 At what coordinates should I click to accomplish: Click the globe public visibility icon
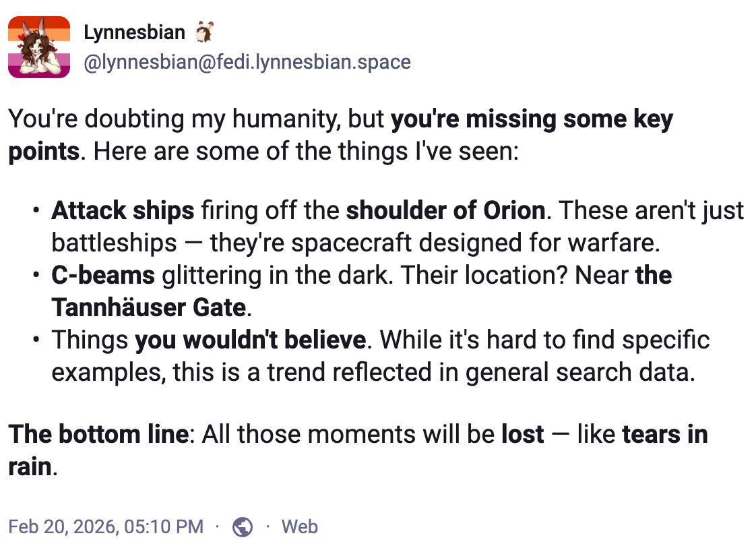[x=242, y=526]
